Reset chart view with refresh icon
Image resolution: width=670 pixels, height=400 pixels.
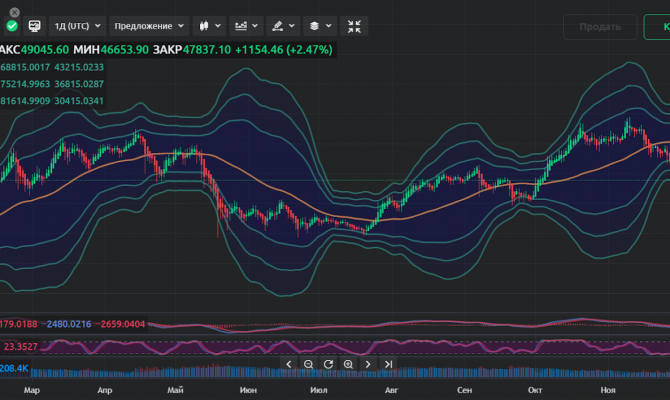pyautogui.click(x=328, y=364)
